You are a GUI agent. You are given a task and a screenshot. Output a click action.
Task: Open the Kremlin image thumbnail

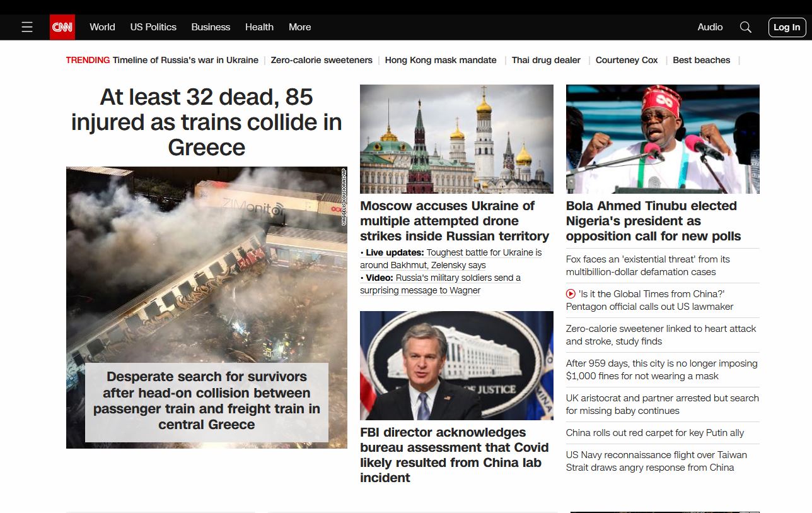tap(456, 139)
